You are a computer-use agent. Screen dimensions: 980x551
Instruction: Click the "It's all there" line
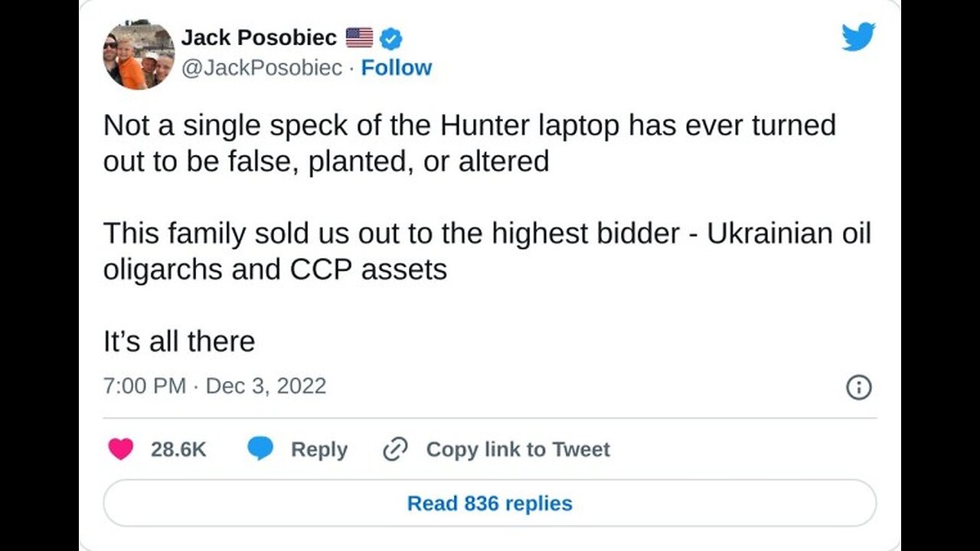[x=179, y=341]
